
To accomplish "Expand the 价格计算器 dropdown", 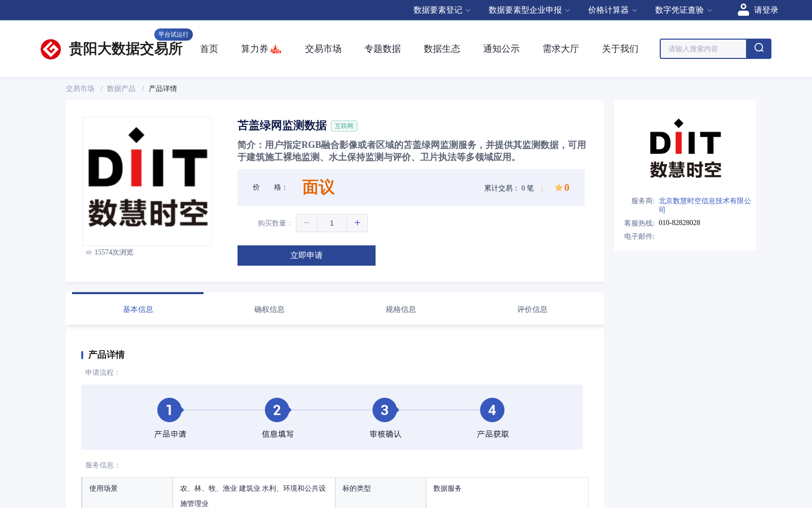I will click(x=613, y=10).
